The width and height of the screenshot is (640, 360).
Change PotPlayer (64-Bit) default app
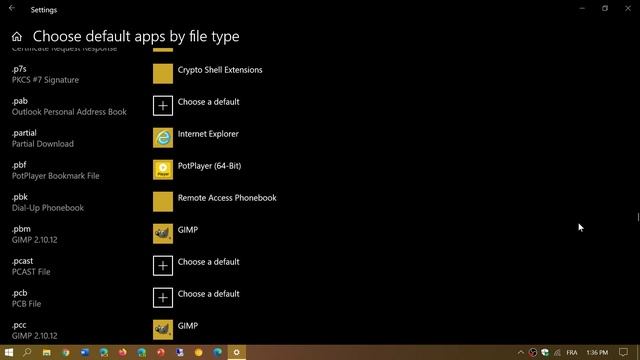click(x=209, y=166)
